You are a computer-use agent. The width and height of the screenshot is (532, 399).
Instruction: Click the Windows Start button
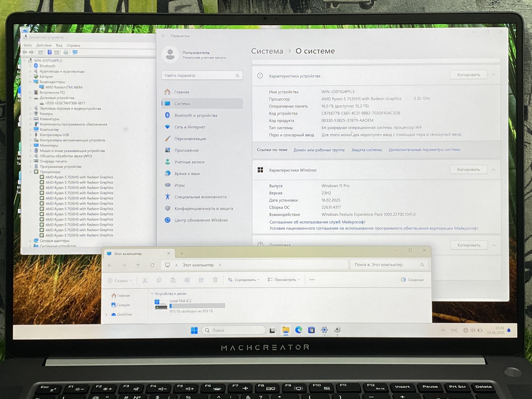[194, 330]
